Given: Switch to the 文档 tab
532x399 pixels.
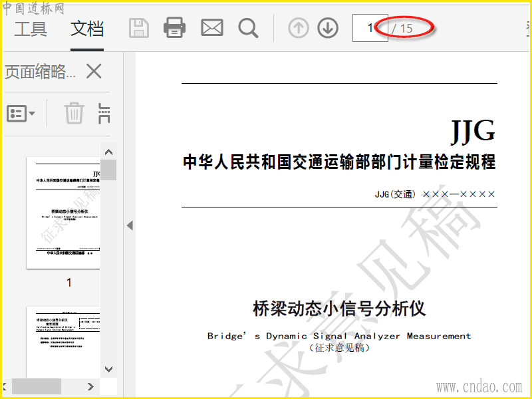Looking at the screenshot, I should coord(87,29).
